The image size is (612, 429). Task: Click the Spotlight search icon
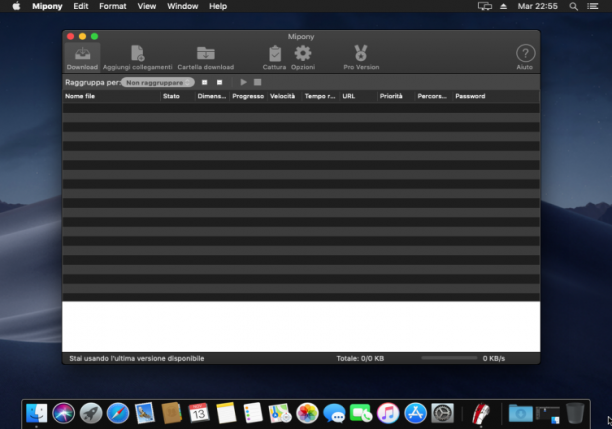point(573,6)
